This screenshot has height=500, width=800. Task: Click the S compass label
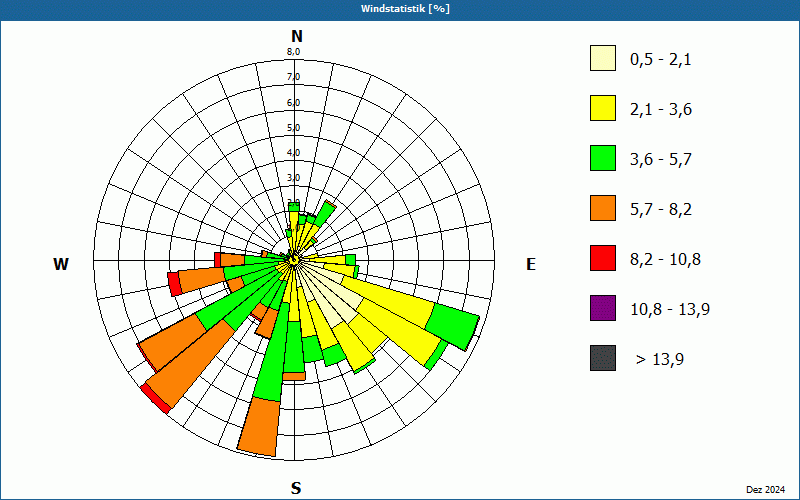[x=296, y=488]
